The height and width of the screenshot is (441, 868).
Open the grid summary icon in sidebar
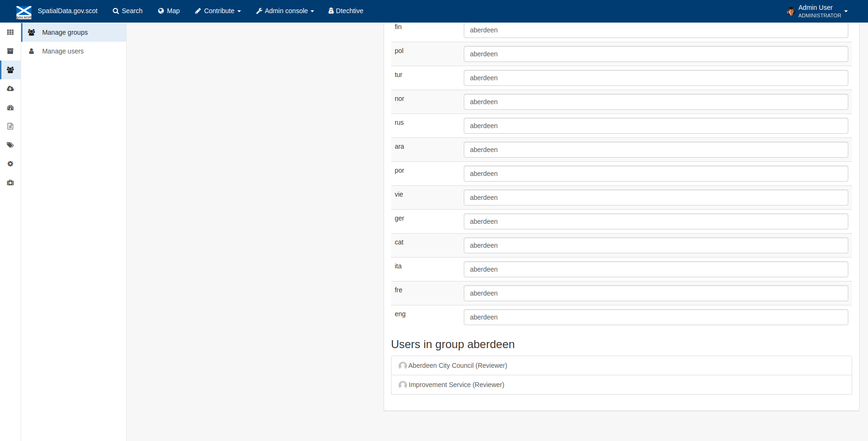click(10, 32)
